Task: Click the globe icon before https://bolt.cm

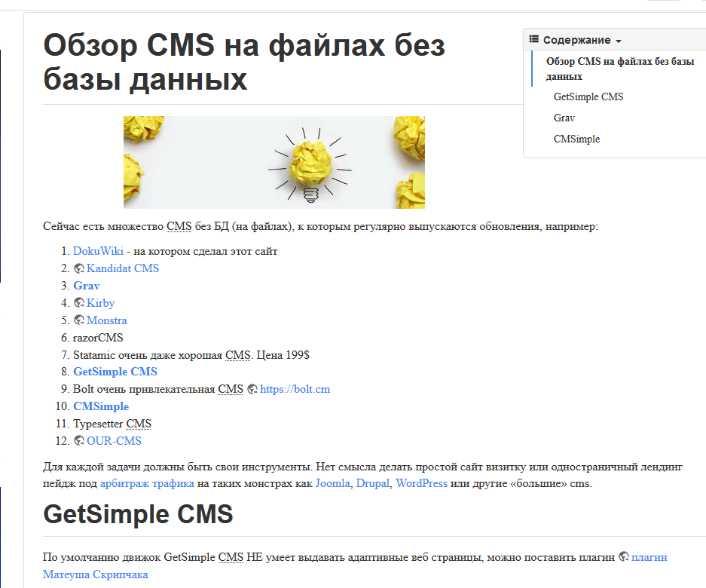Action: pos(252,389)
